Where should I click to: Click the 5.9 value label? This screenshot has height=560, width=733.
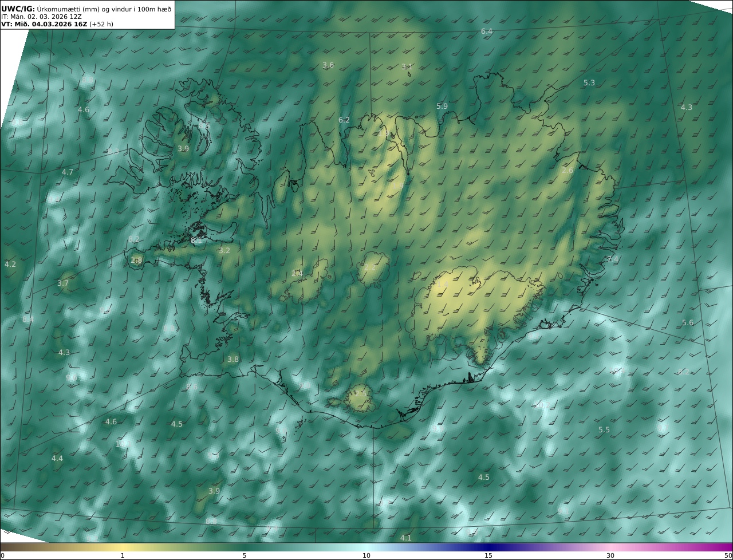(x=442, y=107)
